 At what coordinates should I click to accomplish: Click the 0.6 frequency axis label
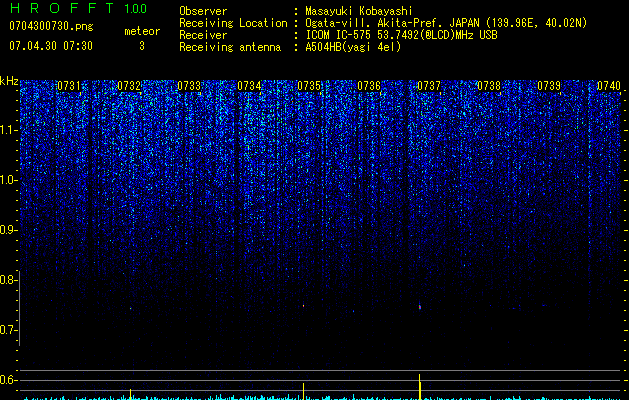point(7,380)
